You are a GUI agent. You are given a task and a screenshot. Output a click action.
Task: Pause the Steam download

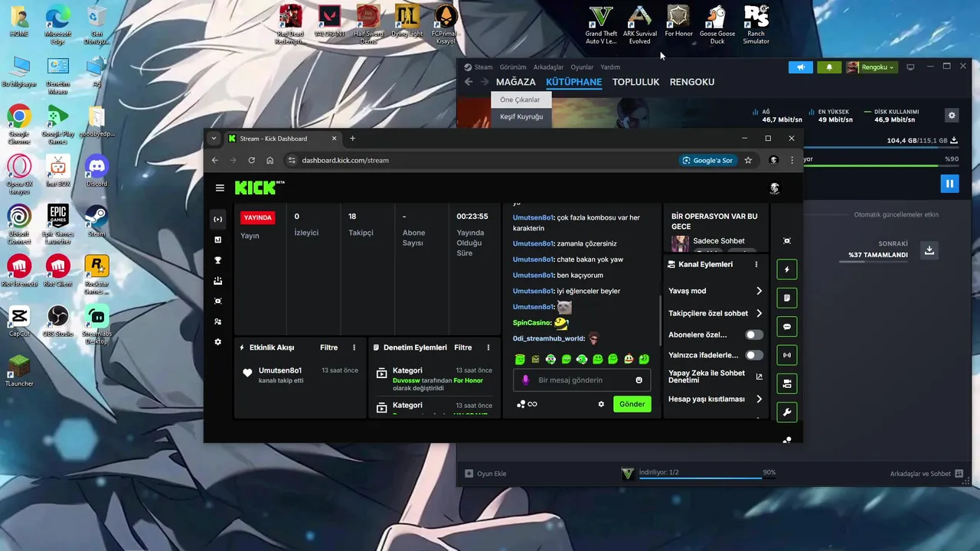pyautogui.click(x=949, y=184)
